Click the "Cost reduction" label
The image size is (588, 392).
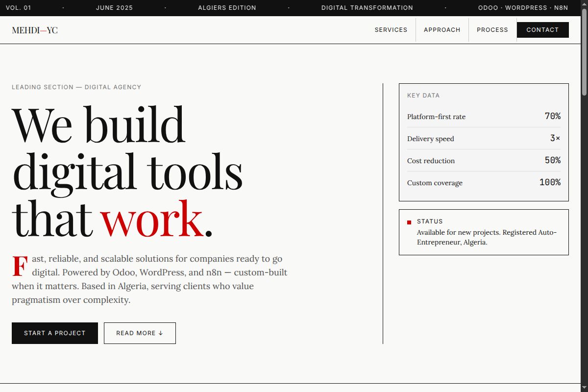click(431, 161)
